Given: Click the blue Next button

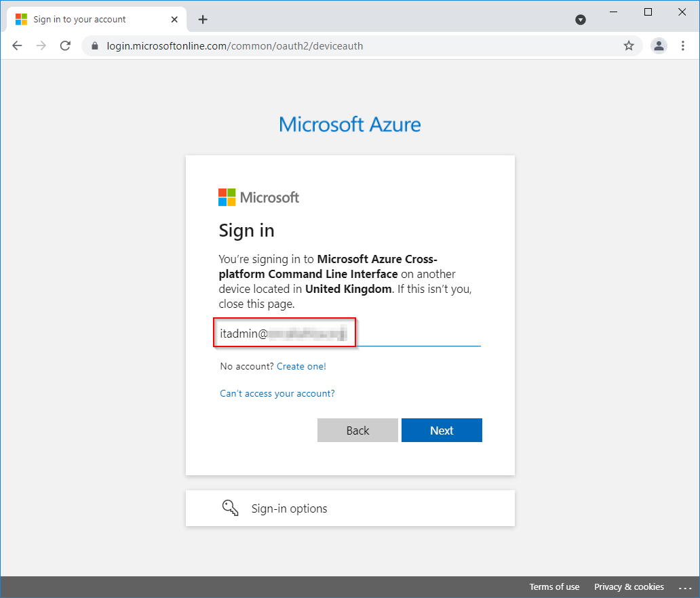Looking at the screenshot, I should (442, 431).
